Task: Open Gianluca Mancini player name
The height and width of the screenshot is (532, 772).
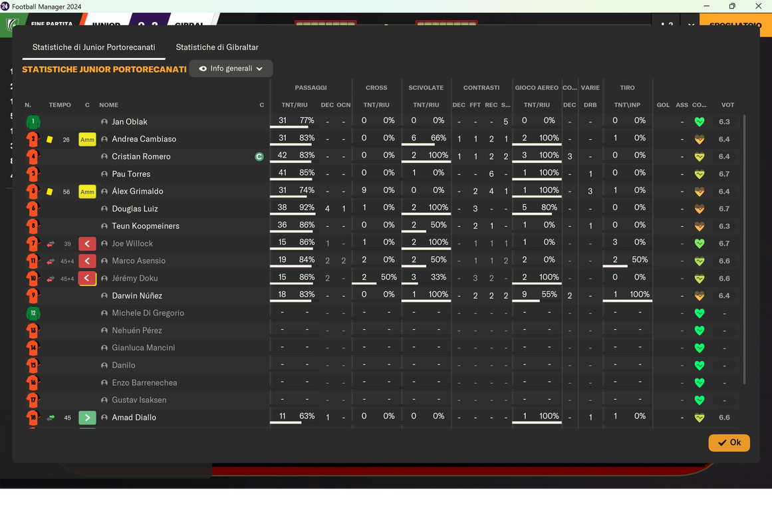Action: point(143,348)
